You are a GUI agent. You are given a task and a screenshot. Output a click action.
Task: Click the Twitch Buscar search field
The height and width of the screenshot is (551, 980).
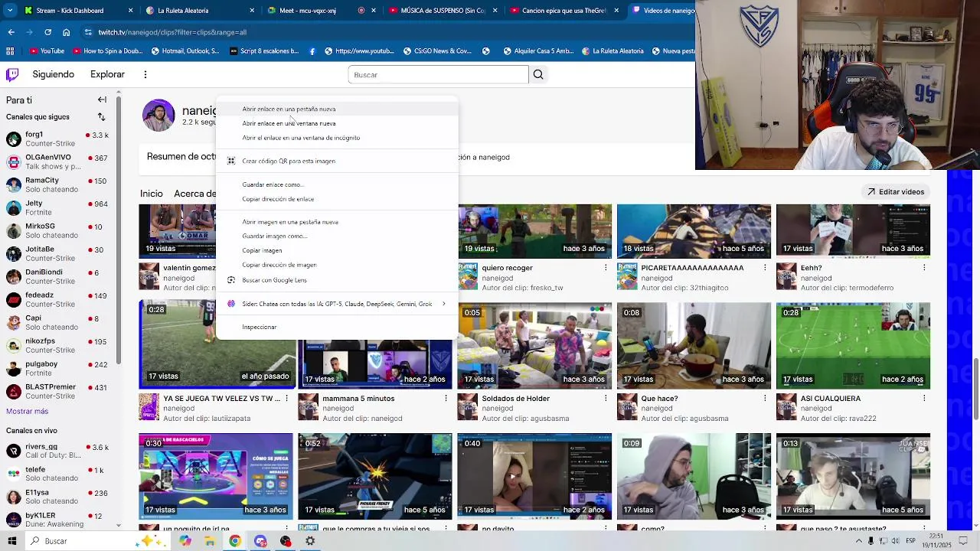(438, 74)
